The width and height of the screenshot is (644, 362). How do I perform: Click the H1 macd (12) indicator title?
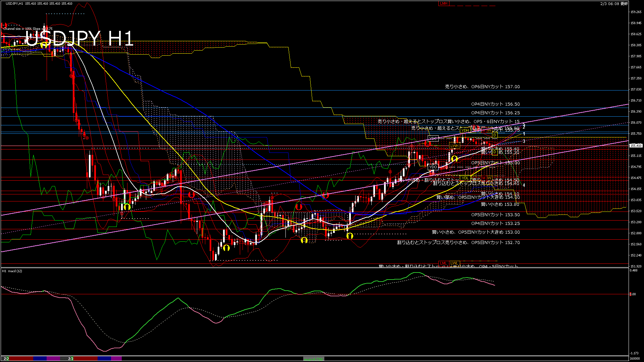tap(12, 271)
